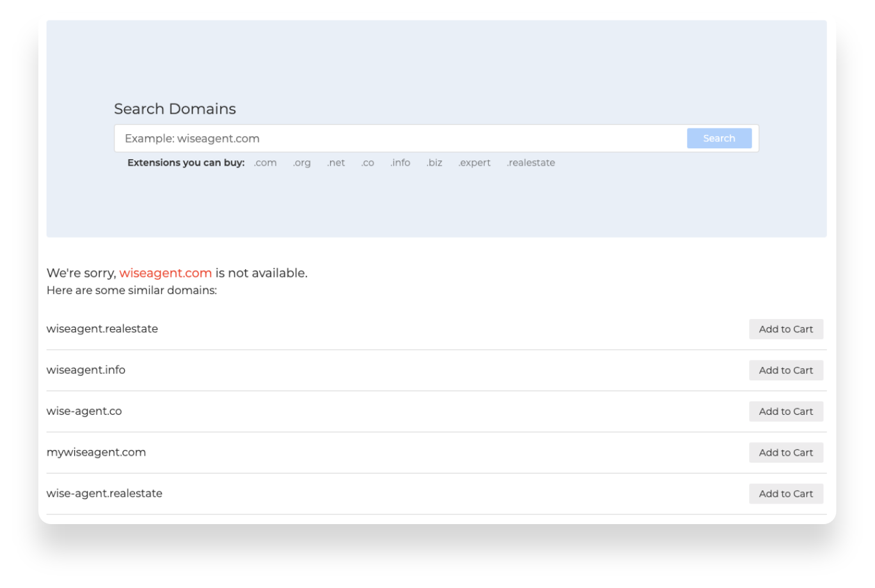875x588 pixels.
Task: Add wiseagent.realestate to cart
Action: point(786,329)
